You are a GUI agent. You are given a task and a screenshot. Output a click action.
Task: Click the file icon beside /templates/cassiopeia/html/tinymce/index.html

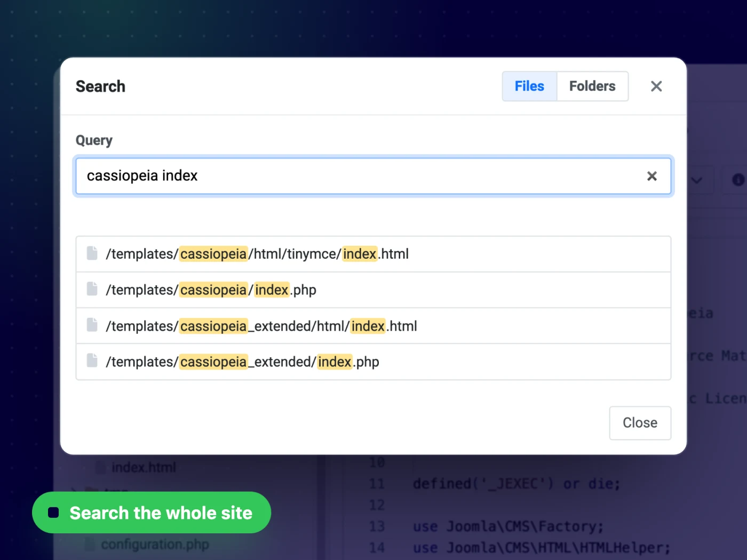[92, 253]
